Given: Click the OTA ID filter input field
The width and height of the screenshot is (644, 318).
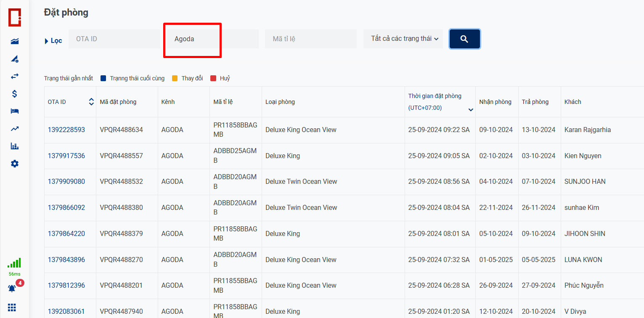Looking at the screenshot, I should (x=114, y=39).
